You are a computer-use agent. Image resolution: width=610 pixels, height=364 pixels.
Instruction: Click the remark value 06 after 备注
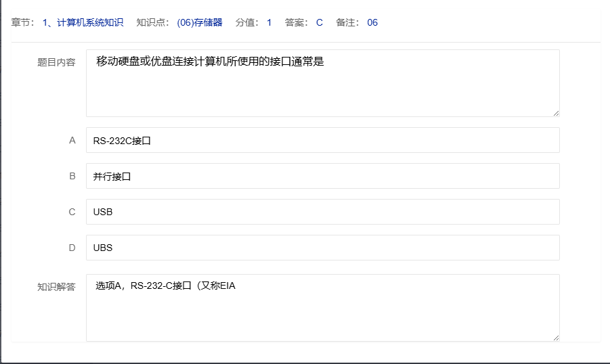click(x=372, y=22)
